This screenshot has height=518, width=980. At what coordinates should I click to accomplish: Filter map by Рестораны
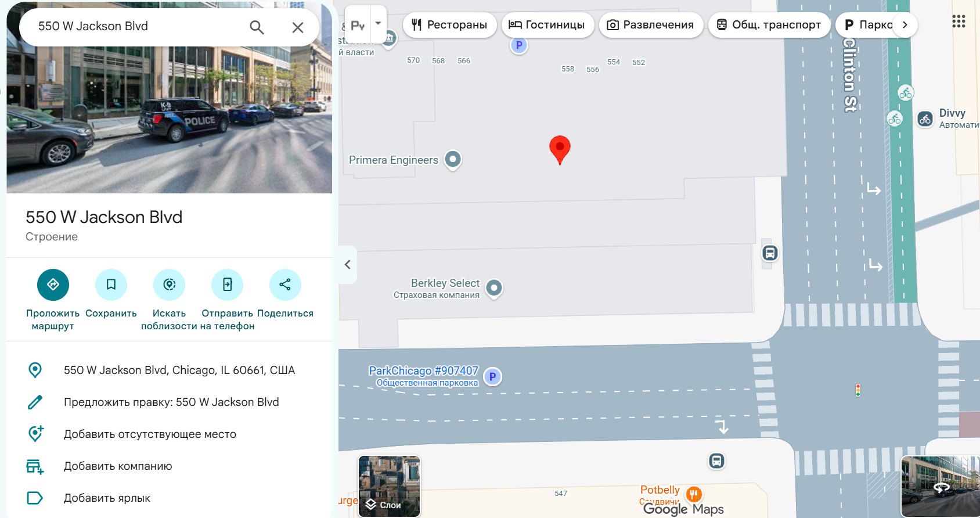point(450,25)
